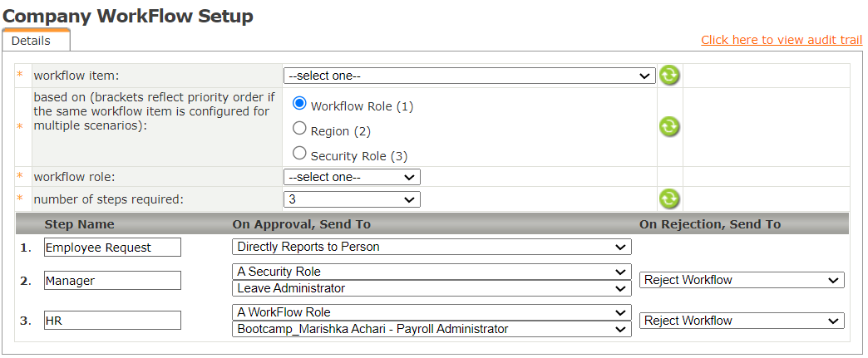Open Manager step Reject Workflow dropdown
868x358 pixels.
coord(742,280)
